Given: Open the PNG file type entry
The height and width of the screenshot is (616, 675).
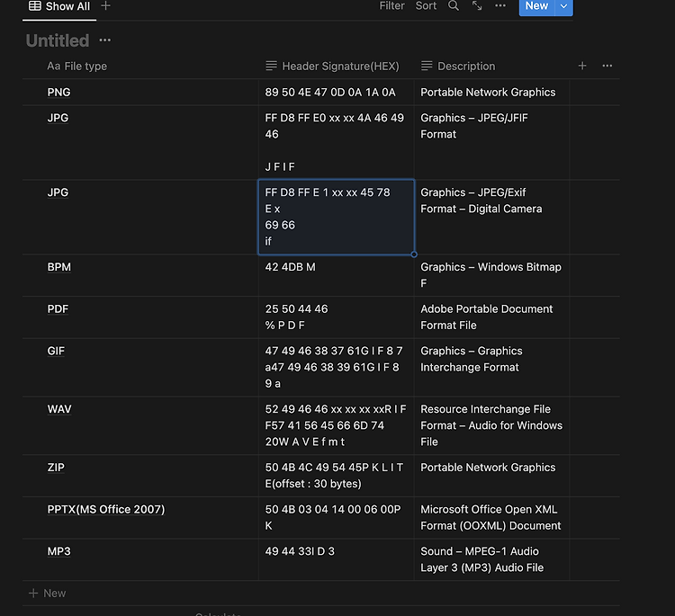Looking at the screenshot, I should point(58,93).
